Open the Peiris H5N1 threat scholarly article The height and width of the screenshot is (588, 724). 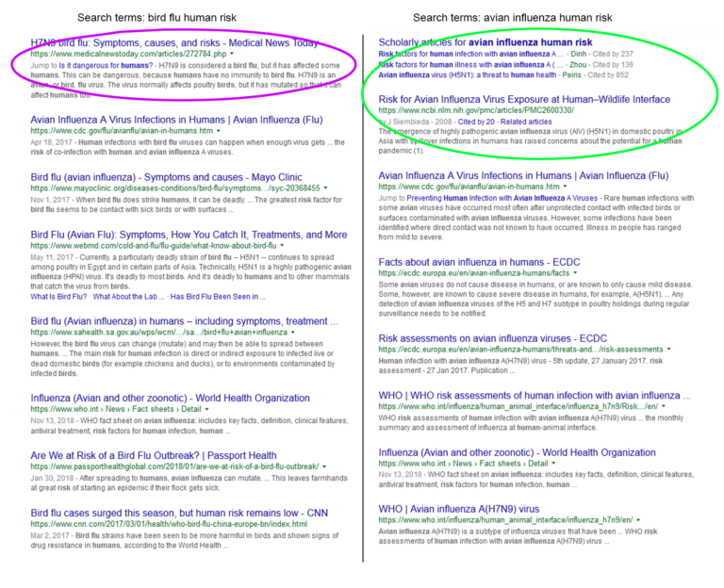pos(468,75)
